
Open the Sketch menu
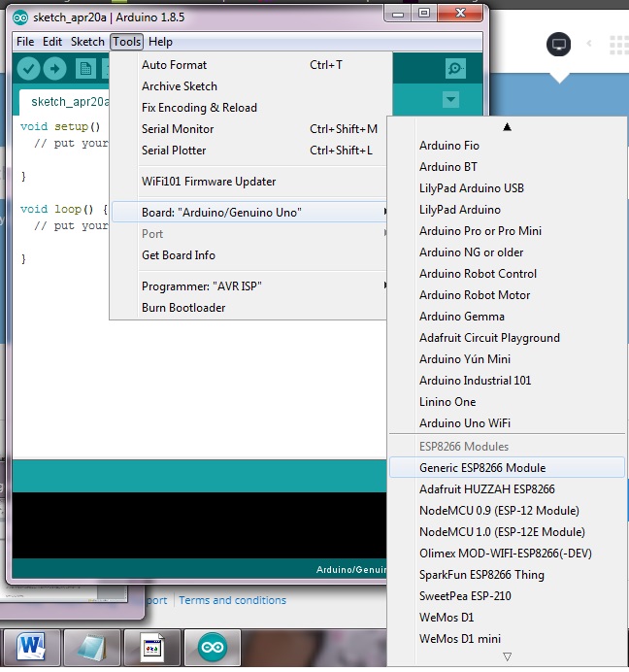click(x=87, y=42)
